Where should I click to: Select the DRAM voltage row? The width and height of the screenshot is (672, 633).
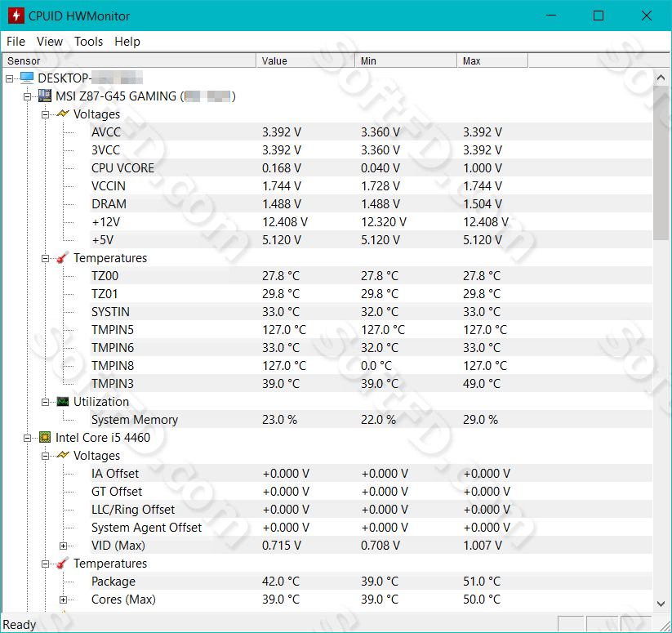[x=372, y=204]
